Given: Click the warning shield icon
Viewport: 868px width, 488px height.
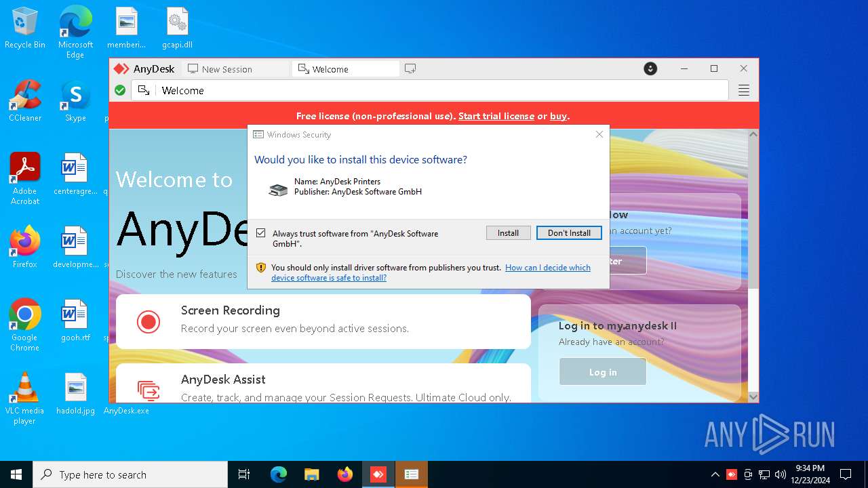Looking at the screenshot, I should [260, 268].
